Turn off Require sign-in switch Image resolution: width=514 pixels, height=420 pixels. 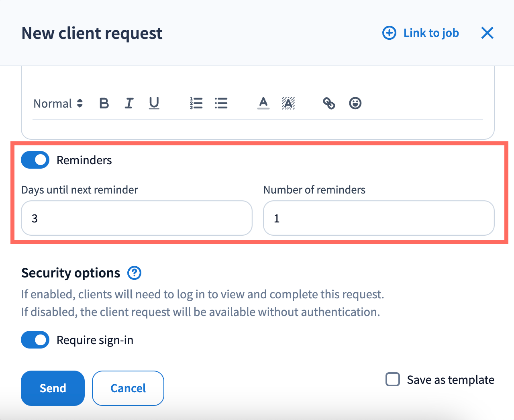35,340
